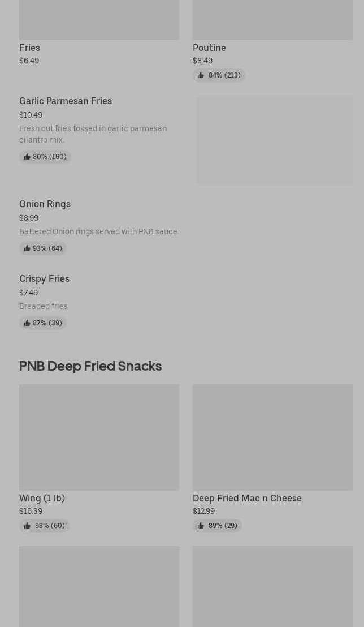Click thumbs-up icon under Onion Rings
The height and width of the screenshot is (627, 364).
tap(27, 248)
